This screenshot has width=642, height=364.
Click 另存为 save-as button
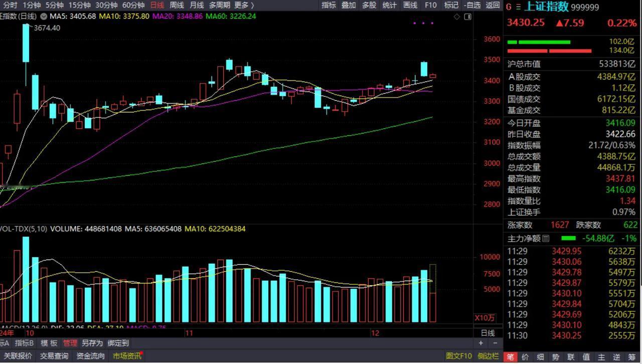point(92,343)
